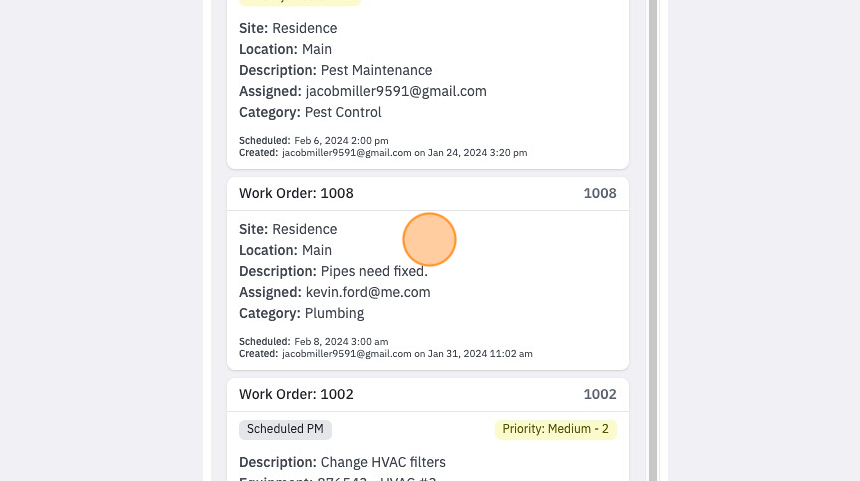Click Created Jan 24, 2024 3:20 pm line

pos(383,153)
